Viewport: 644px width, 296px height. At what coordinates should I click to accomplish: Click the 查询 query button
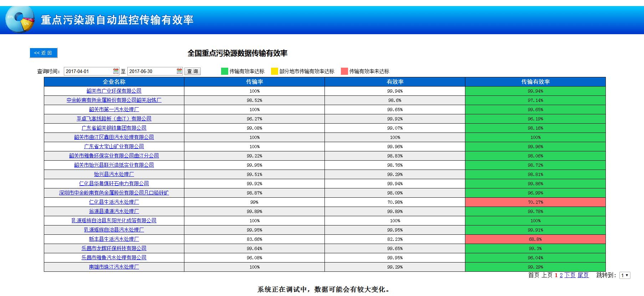pos(193,71)
